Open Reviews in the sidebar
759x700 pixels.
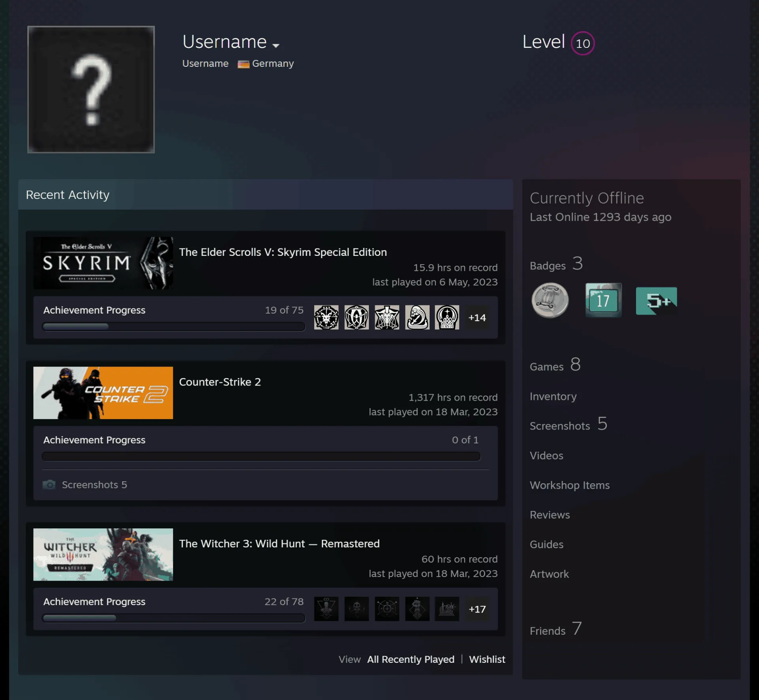[x=550, y=515]
